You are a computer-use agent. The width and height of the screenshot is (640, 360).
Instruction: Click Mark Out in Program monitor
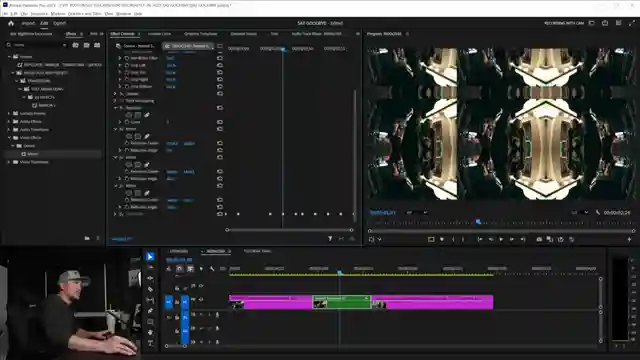(463, 239)
